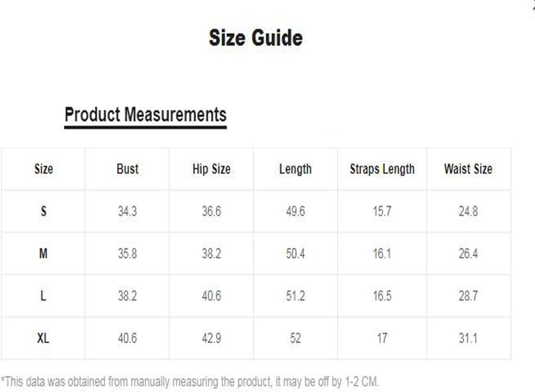
Task: Select the Bust column header
Action: tap(127, 169)
